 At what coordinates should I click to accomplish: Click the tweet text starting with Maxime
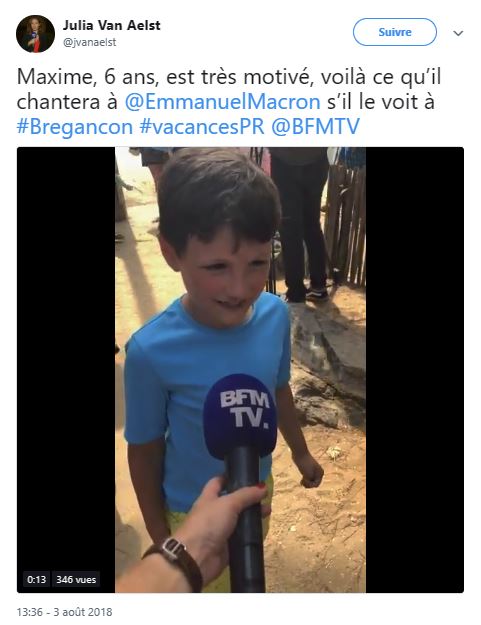tap(229, 101)
